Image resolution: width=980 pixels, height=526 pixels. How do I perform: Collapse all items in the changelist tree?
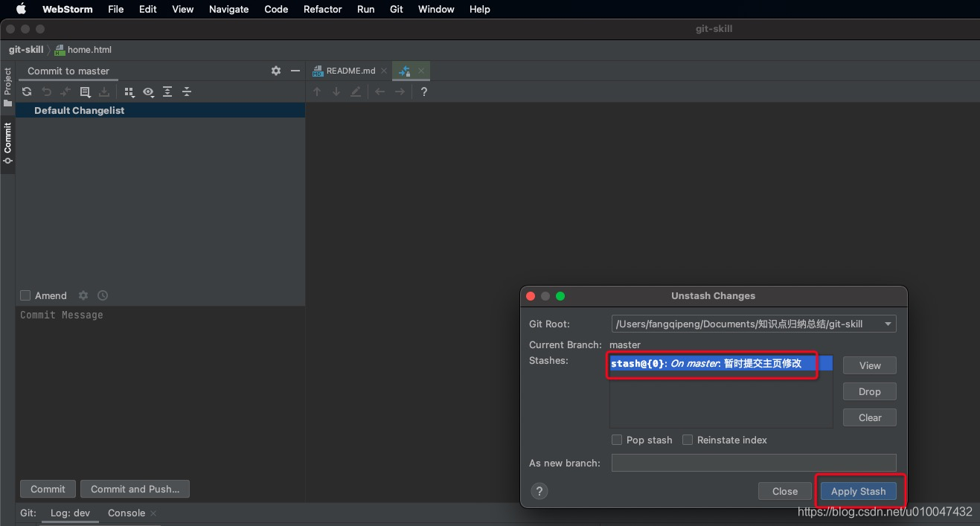tap(187, 92)
